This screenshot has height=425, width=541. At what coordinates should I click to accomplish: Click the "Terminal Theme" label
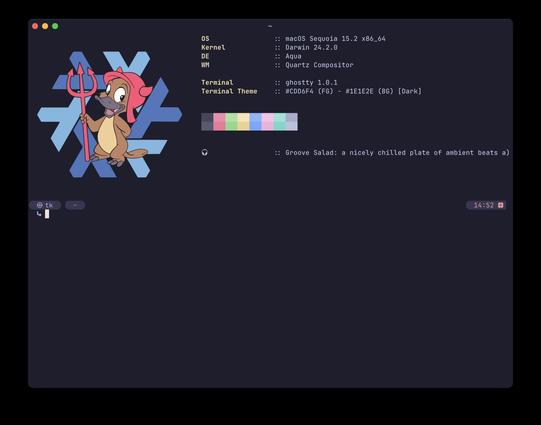[x=229, y=91]
